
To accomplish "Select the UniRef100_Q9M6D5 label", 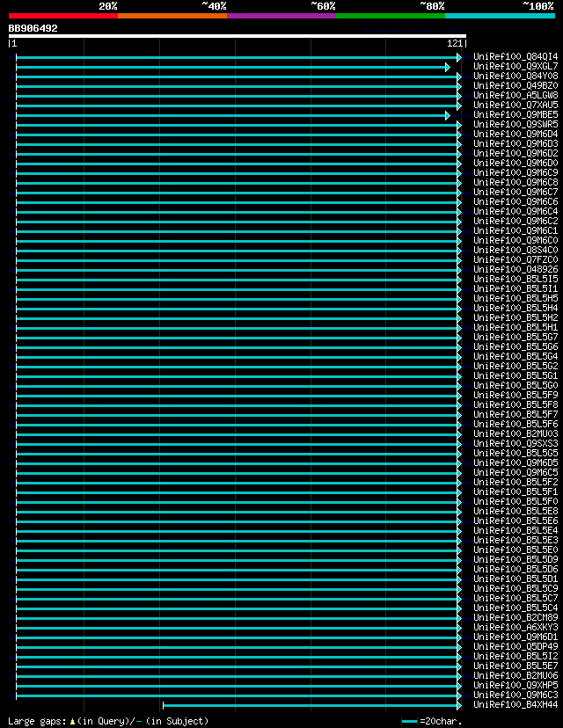I will 515,462.
